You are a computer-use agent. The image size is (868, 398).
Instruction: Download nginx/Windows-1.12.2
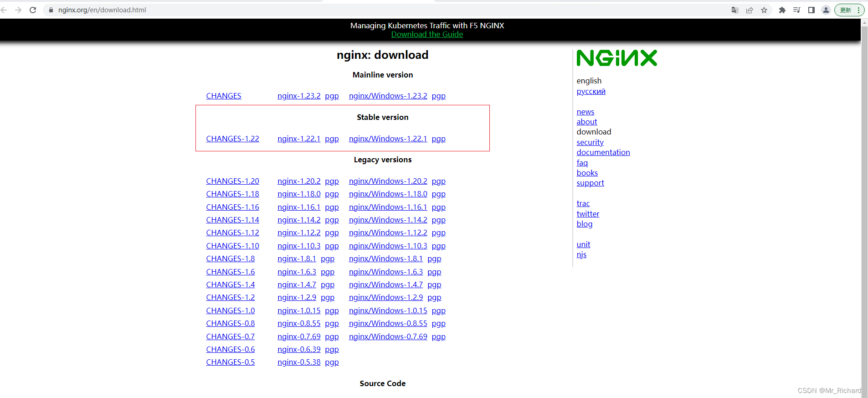[388, 233]
